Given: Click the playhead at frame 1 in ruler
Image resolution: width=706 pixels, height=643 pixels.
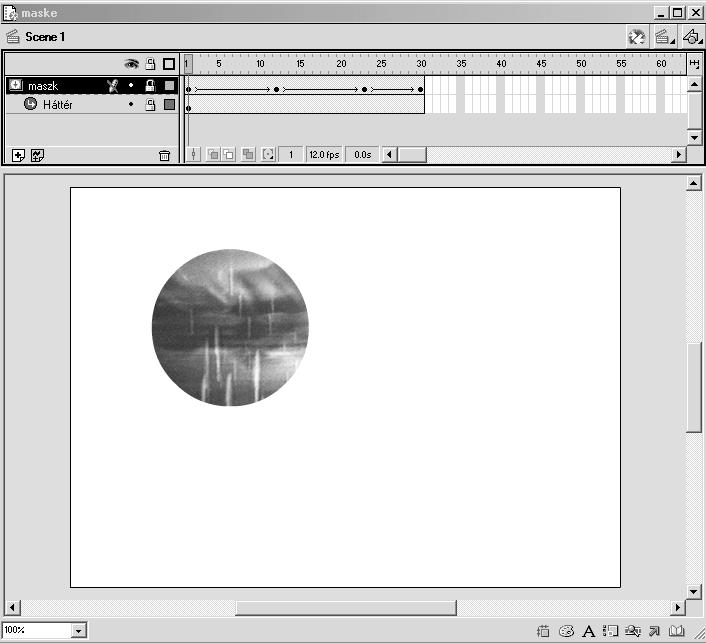Looking at the screenshot, I should (x=188, y=64).
